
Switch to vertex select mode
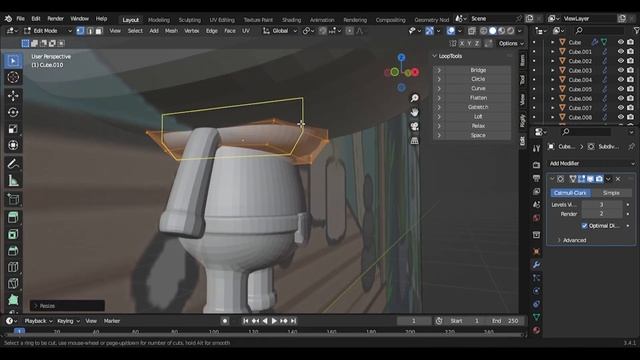pyautogui.click(x=80, y=31)
